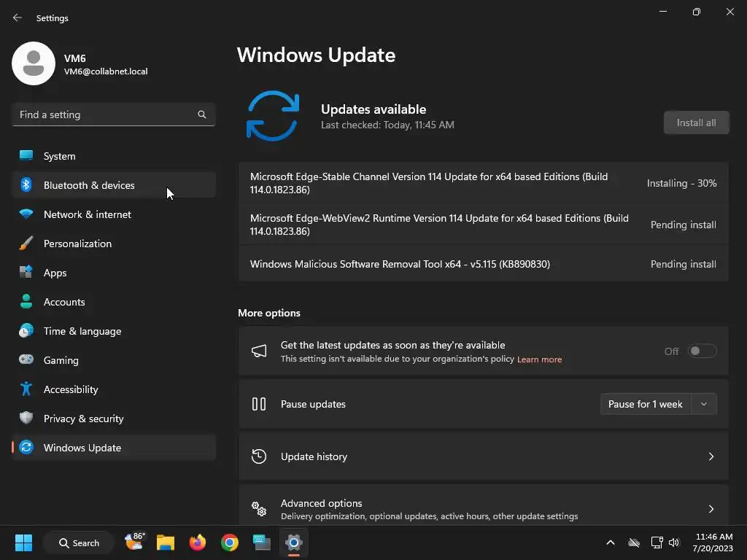Open Advanced options chevron

click(x=711, y=509)
